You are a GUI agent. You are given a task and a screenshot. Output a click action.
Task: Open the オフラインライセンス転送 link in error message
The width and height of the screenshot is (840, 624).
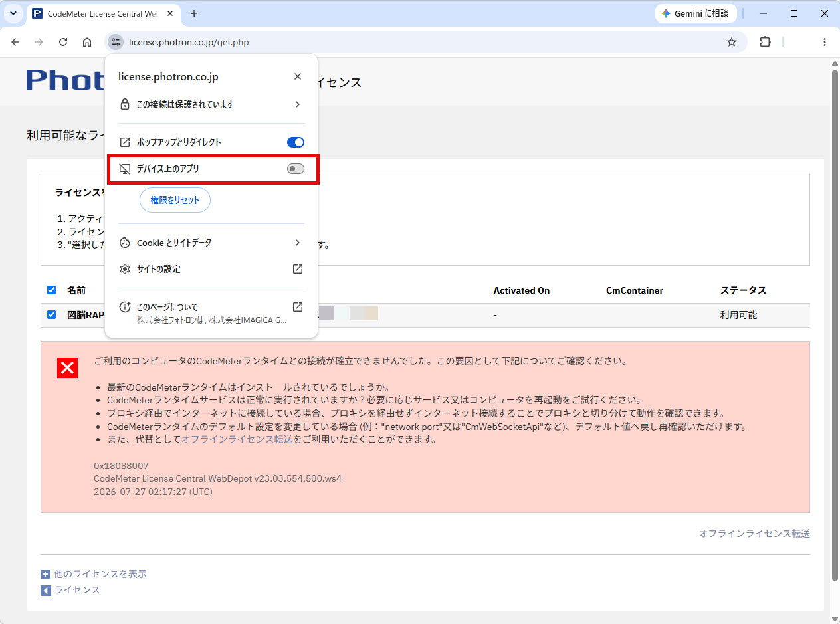237,439
